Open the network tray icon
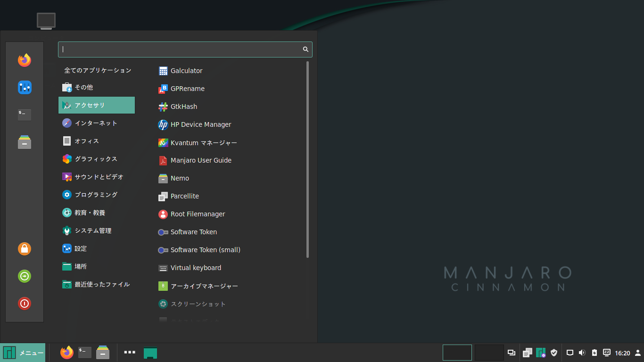Viewport: 644px width, 362px height. click(570, 353)
